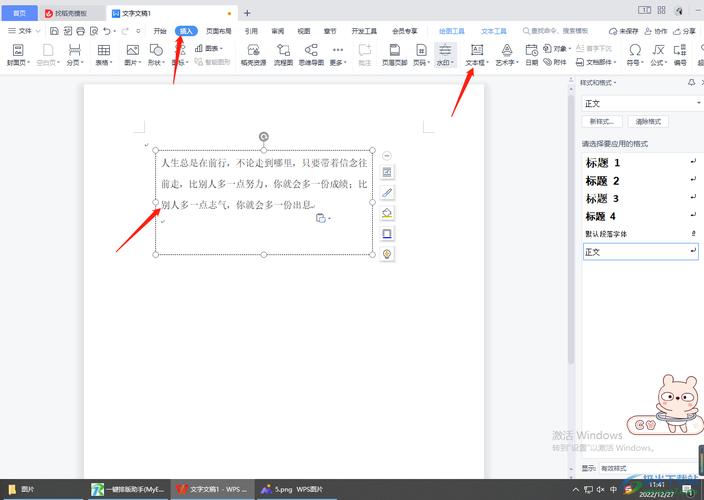Open the 文本工具 tab
This screenshot has width=704, height=500.
[x=494, y=31]
